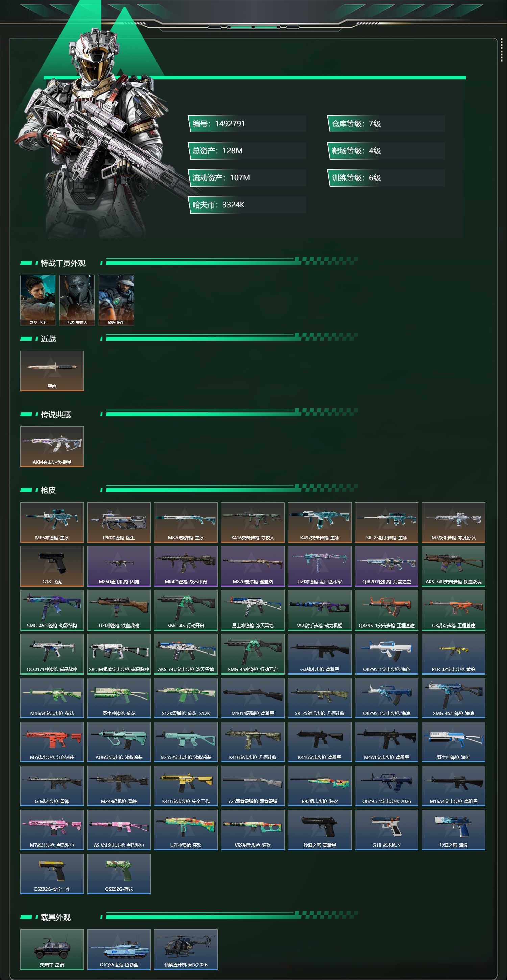Viewport: 507px width, 980px height.
Task: Select the 威龙-飞虎 operator skin portrait
Action: click(x=38, y=300)
